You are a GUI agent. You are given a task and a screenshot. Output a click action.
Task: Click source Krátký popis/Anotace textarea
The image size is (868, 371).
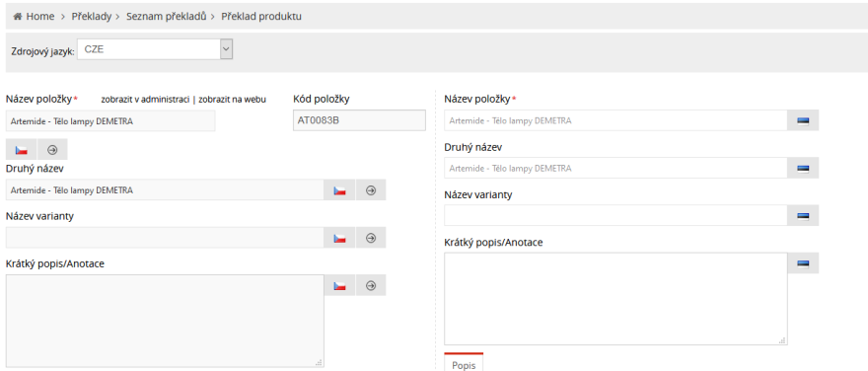(x=165, y=321)
